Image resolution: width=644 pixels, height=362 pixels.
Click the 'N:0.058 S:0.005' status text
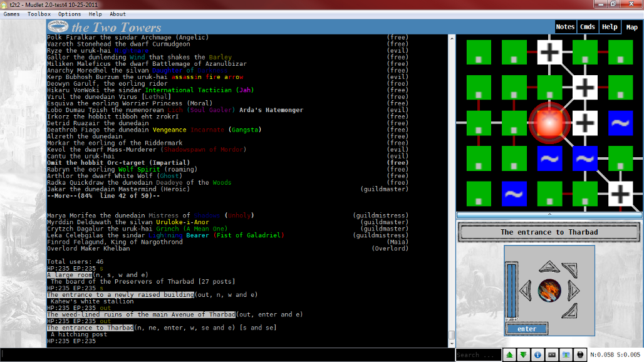coord(615,354)
